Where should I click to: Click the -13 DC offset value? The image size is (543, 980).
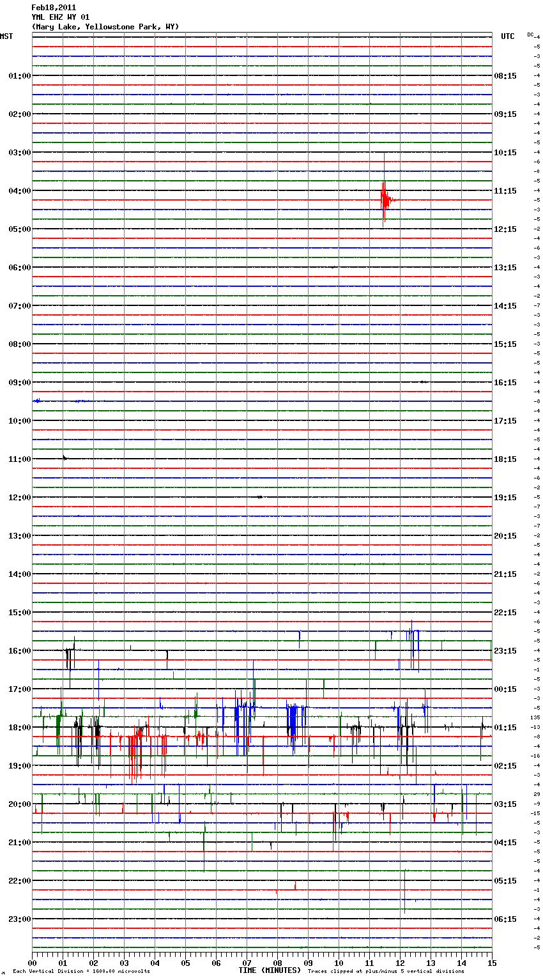(x=535, y=727)
